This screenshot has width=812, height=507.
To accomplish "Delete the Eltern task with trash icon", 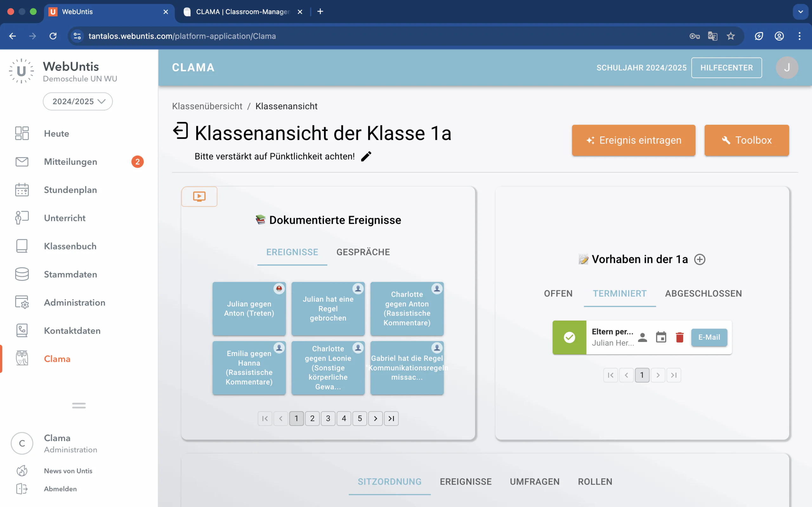I will click(679, 337).
